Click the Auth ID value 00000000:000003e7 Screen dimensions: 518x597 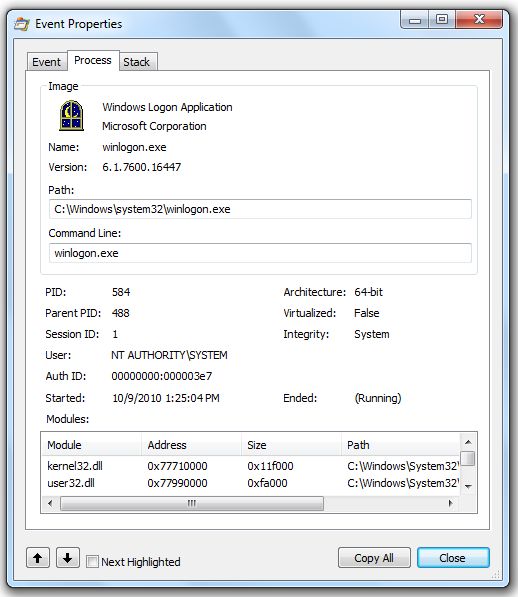(x=162, y=376)
